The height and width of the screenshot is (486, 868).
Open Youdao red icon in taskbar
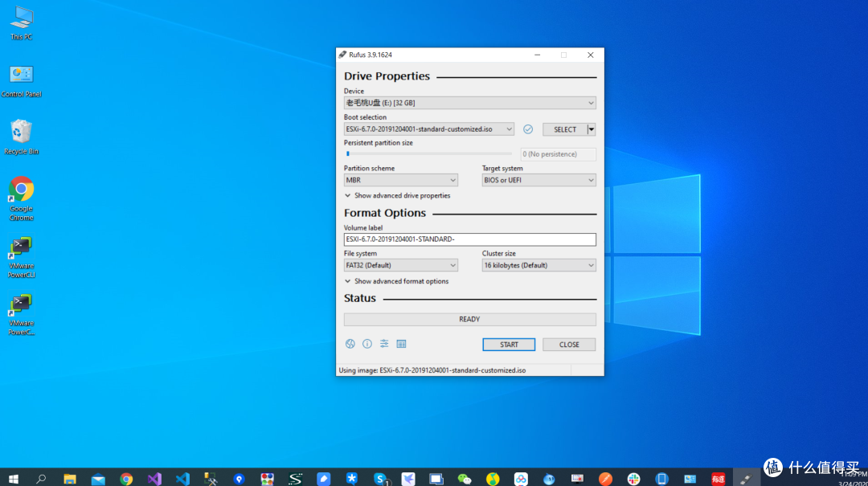(718, 478)
